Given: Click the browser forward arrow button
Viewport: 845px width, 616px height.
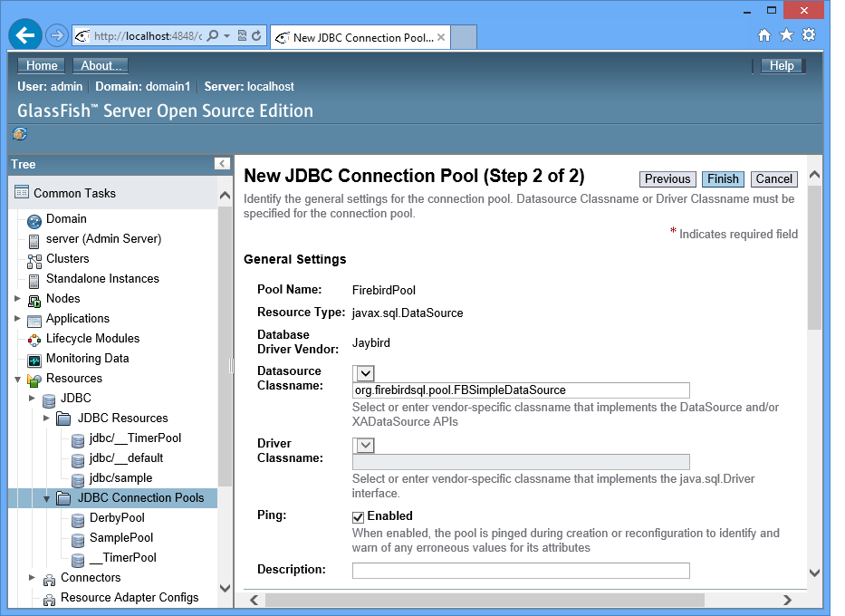Looking at the screenshot, I should [x=56, y=35].
